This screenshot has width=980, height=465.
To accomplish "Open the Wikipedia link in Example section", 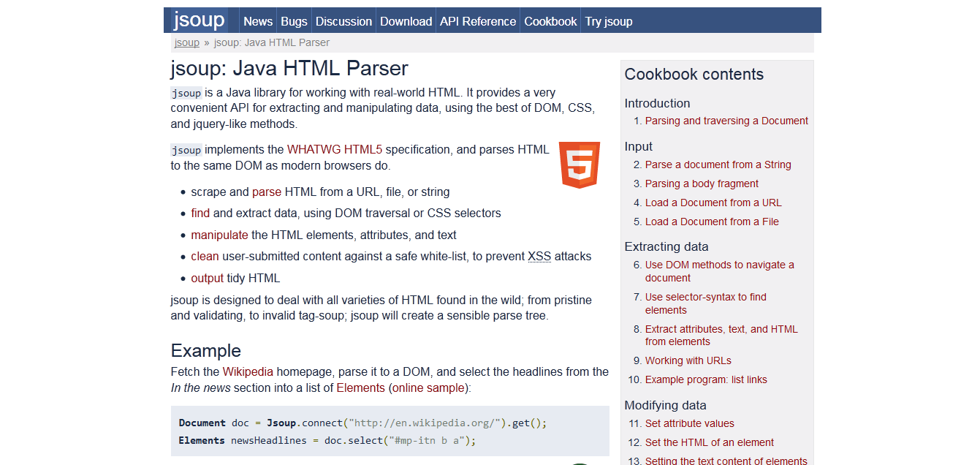I will [x=248, y=371].
